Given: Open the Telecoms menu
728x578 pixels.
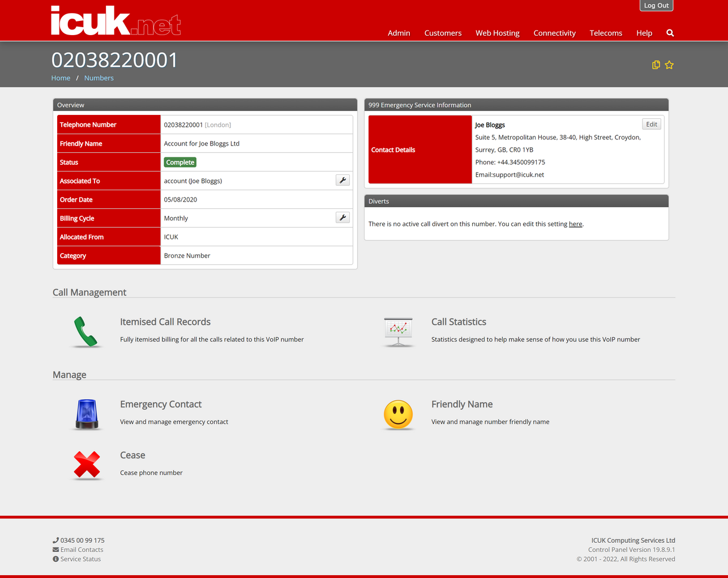Looking at the screenshot, I should (606, 33).
